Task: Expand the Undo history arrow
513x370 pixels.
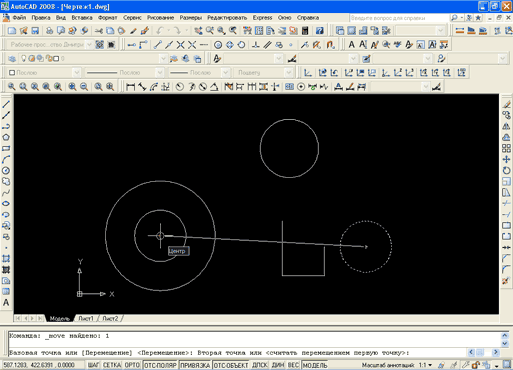Action: [x=168, y=31]
